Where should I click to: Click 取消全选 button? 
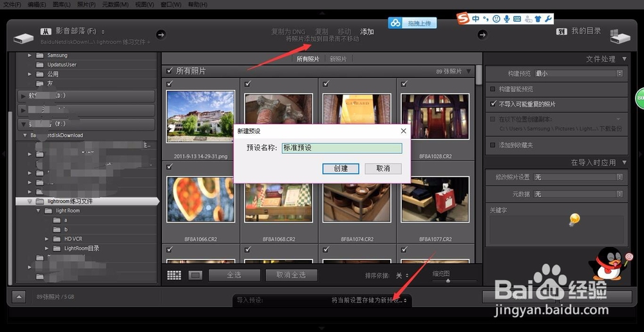click(291, 275)
